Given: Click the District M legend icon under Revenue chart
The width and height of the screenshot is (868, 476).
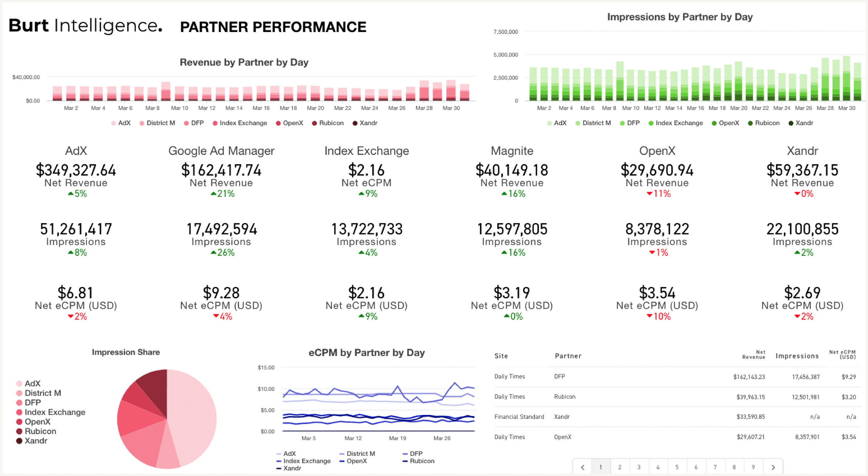Looking at the screenshot, I should (x=141, y=123).
